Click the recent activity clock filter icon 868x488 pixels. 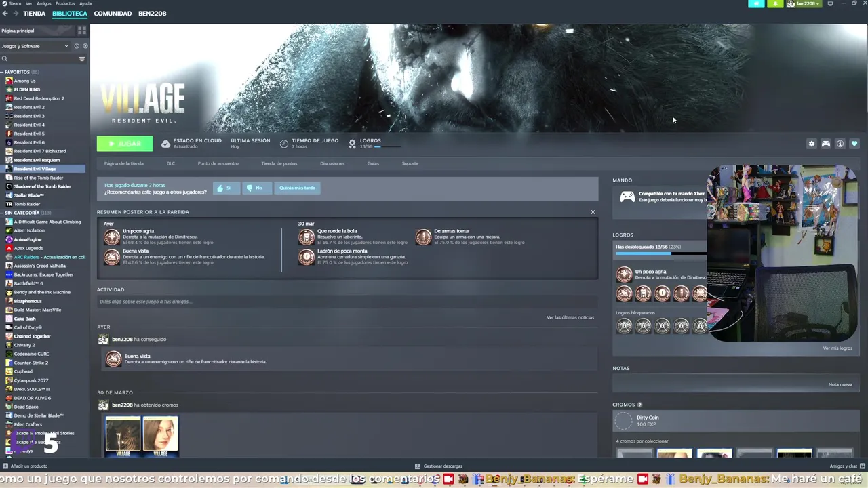click(77, 46)
